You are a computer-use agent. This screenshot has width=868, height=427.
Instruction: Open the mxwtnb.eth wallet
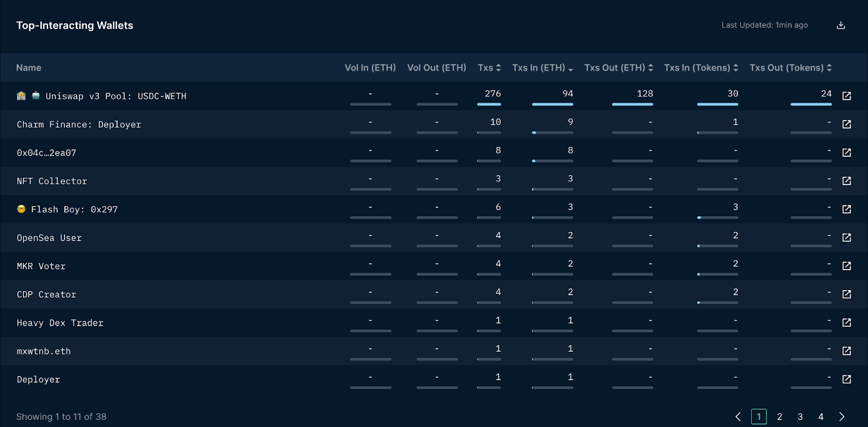(44, 351)
